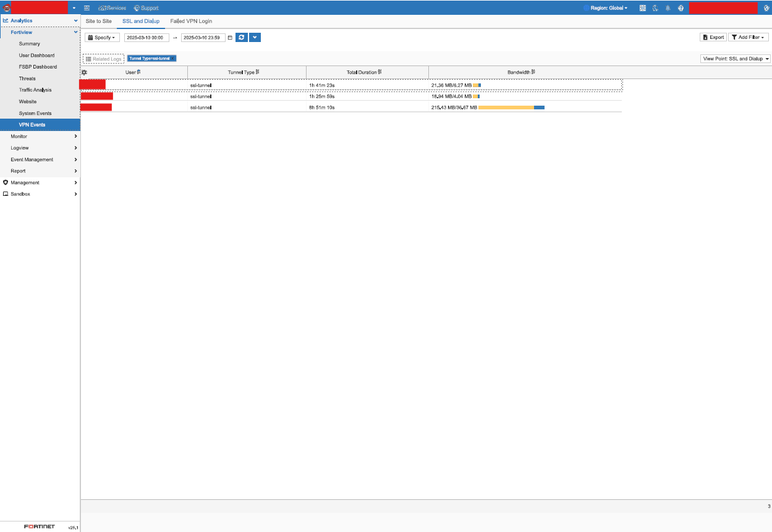Open the Specify time range dropdown
The width and height of the screenshot is (772, 532).
point(102,38)
